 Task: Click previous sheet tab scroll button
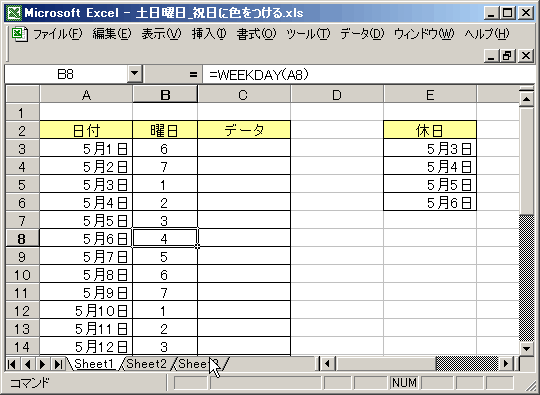coord(28,364)
